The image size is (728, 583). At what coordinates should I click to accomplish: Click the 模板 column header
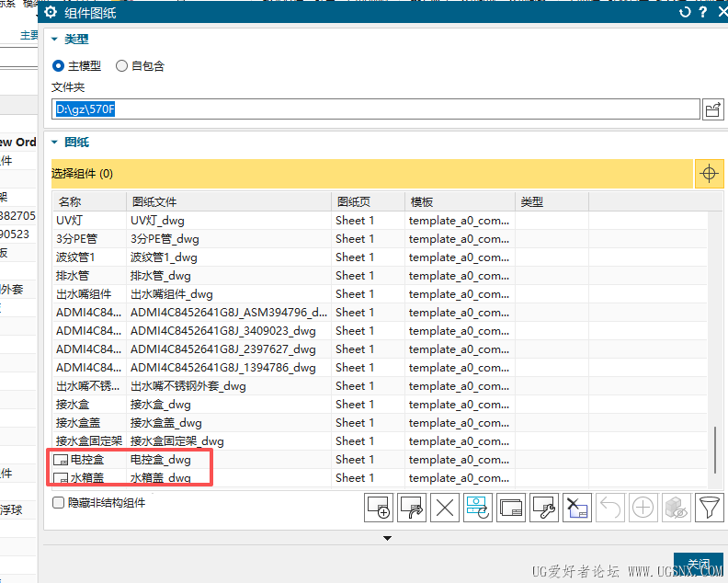461,201
